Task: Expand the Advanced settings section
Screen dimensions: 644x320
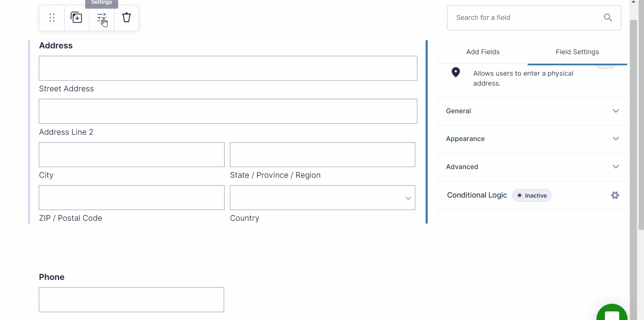Action: point(534,167)
